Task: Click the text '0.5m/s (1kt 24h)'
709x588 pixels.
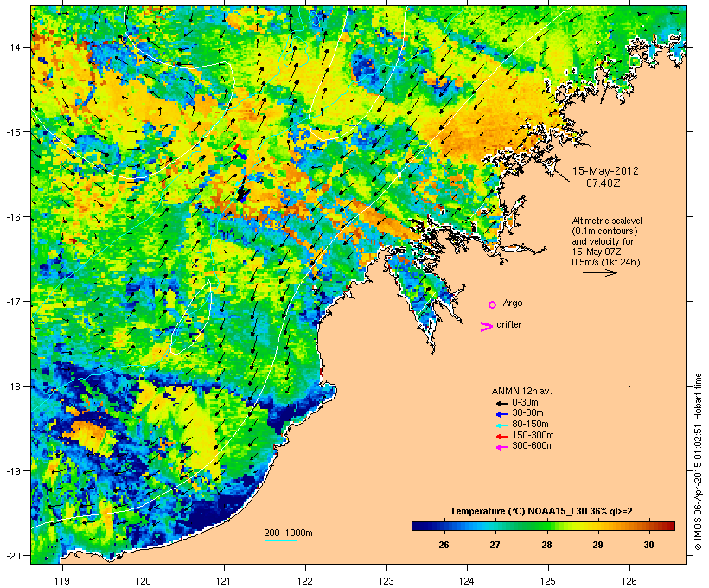Action: coord(606,262)
